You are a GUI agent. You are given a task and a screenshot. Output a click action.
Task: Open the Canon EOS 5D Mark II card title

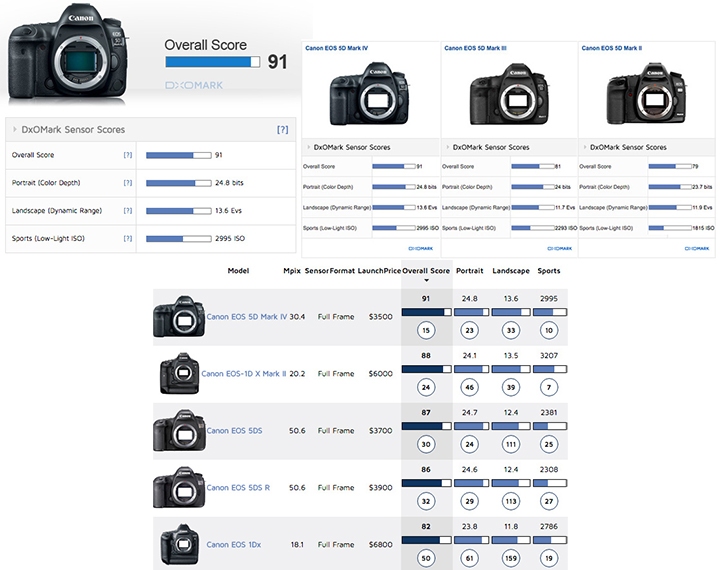(612, 48)
